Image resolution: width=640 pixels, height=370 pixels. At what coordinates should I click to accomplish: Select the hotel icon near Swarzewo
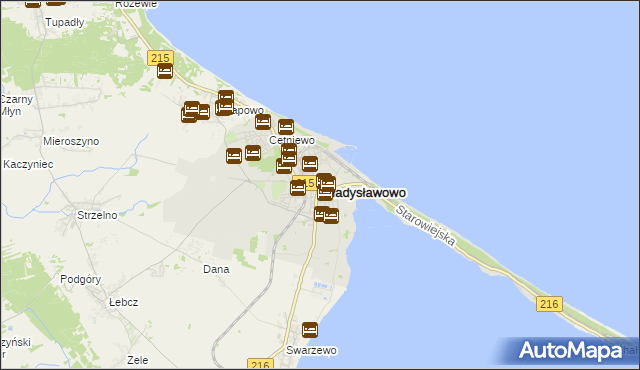[310, 330]
